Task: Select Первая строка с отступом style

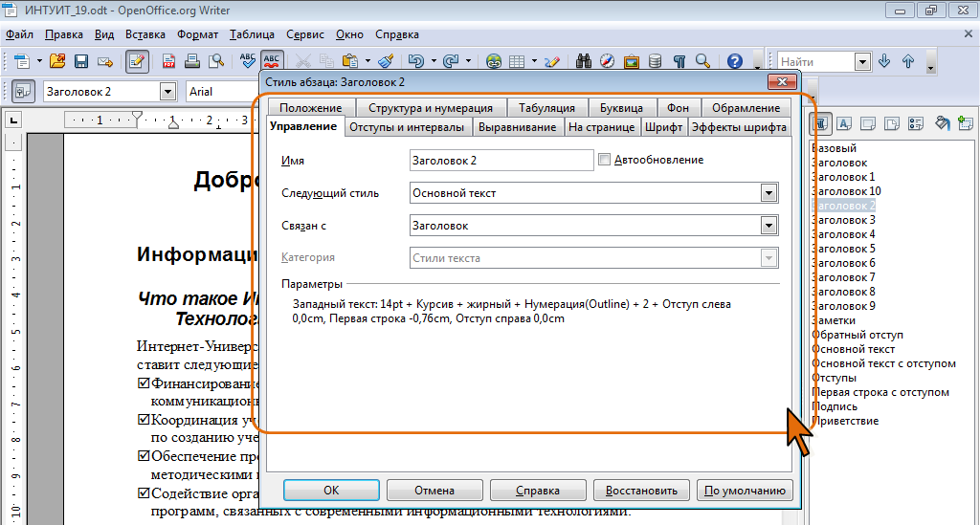Action: [x=880, y=392]
